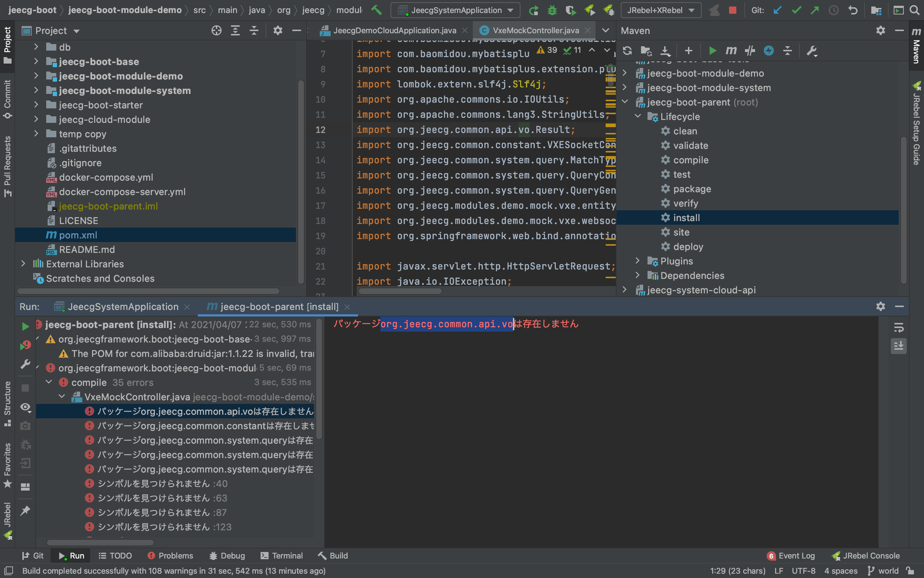924x578 pixels.
Task: Click Execute Maven Goal m icon
Action: click(x=731, y=51)
